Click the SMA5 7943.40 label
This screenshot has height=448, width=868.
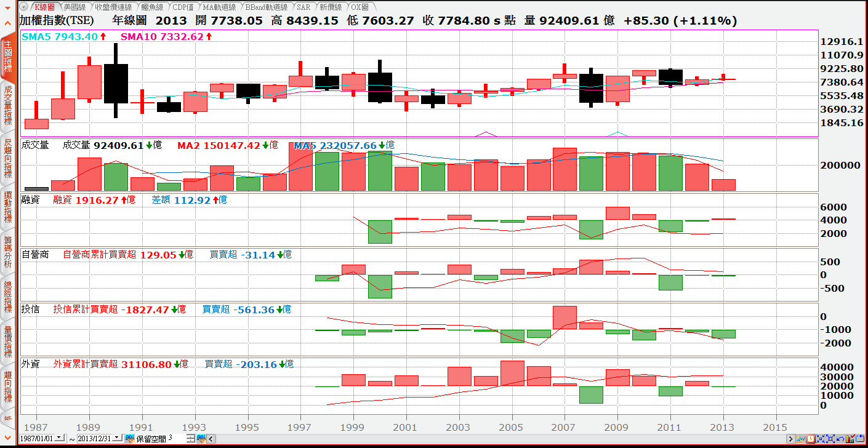pyautogui.click(x=60, y=36)
